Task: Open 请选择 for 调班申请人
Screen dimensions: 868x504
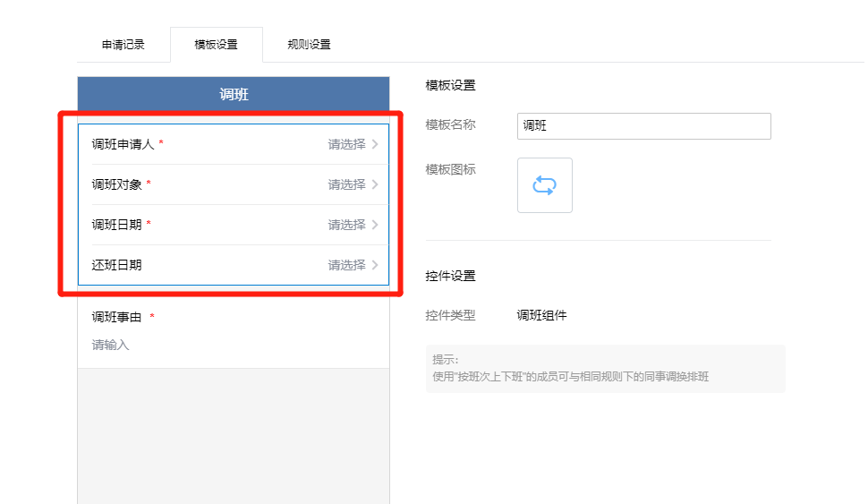Action: (346, 144)
